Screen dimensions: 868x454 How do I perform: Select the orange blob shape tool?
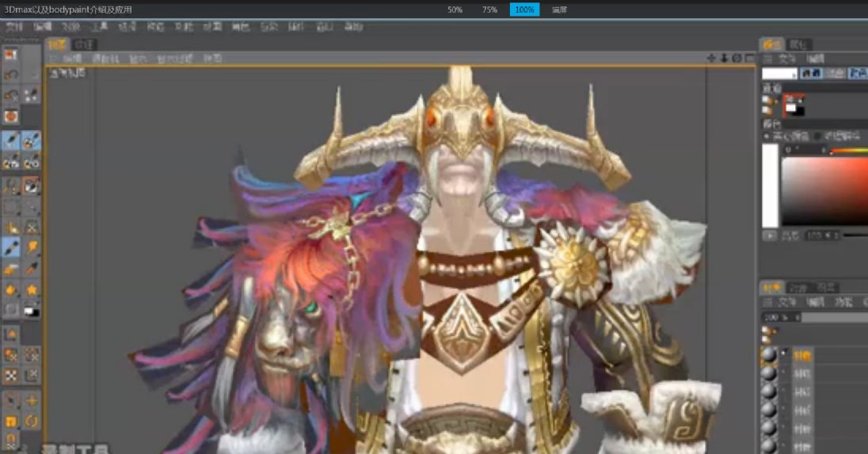[x=11, y=289]
